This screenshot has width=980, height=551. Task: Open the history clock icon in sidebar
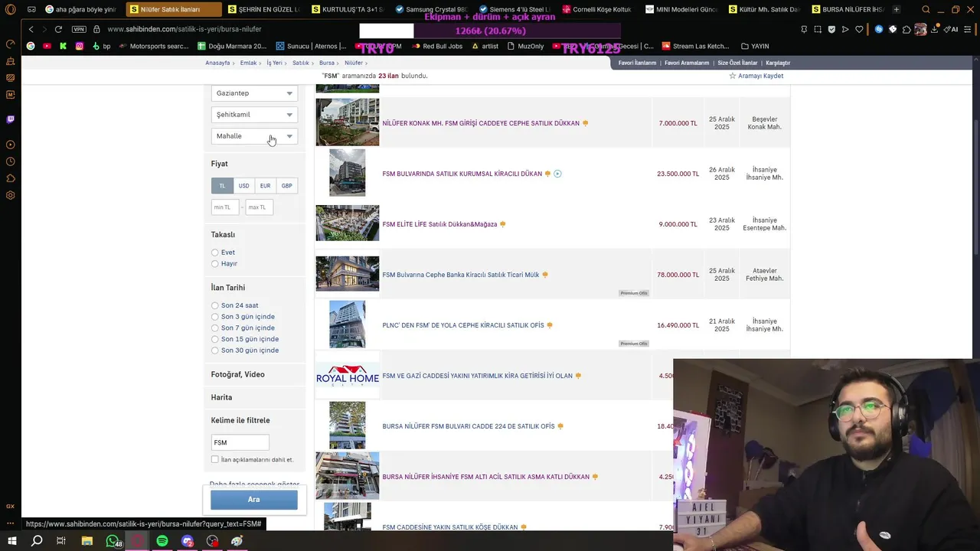coord(11,161)
